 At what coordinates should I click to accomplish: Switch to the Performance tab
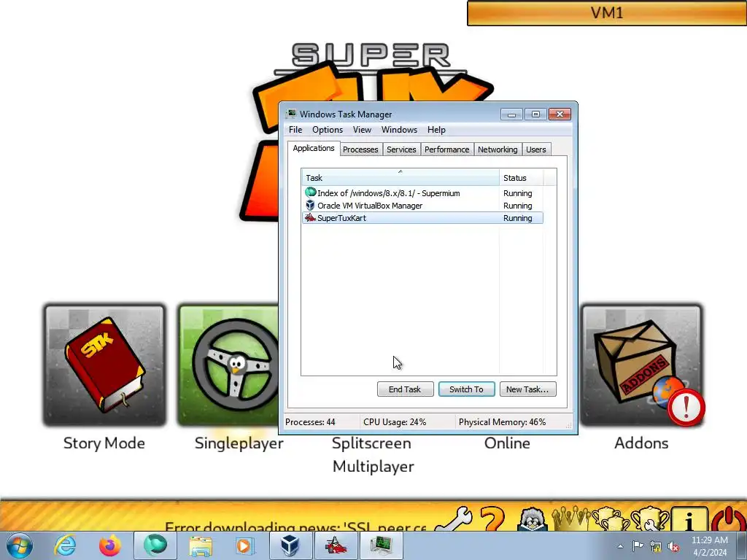click(447, 149)
